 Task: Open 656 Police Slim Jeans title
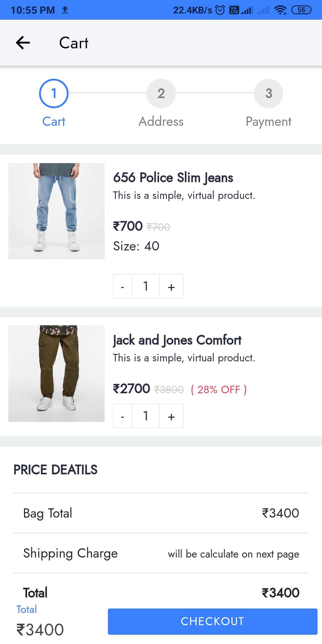coord(173,178)
